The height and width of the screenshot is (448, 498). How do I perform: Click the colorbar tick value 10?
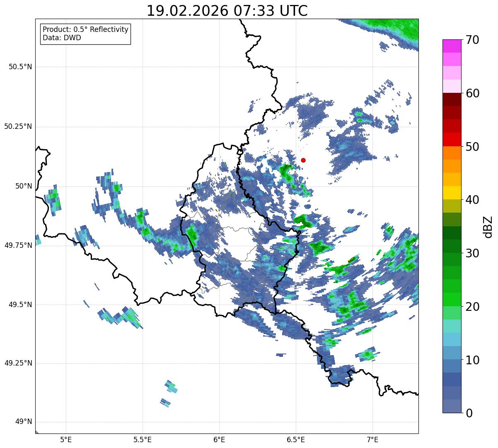(x=472, y=360)
